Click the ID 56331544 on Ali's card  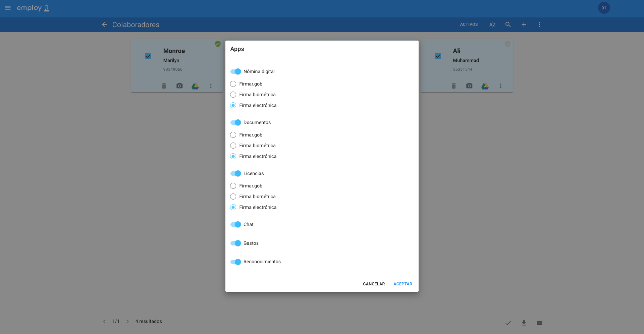(463, 69)
